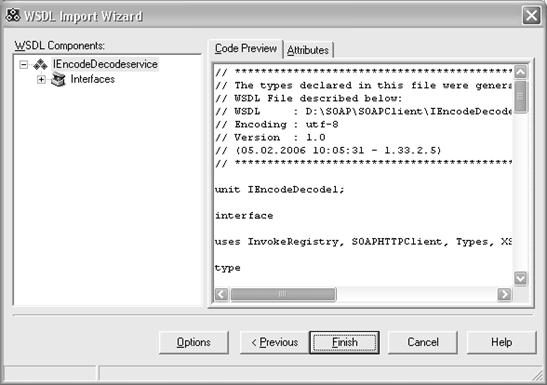Click the scroll up arrow in code preview
The width and height of the screenshot is (547, 385).
coord(520,72)
